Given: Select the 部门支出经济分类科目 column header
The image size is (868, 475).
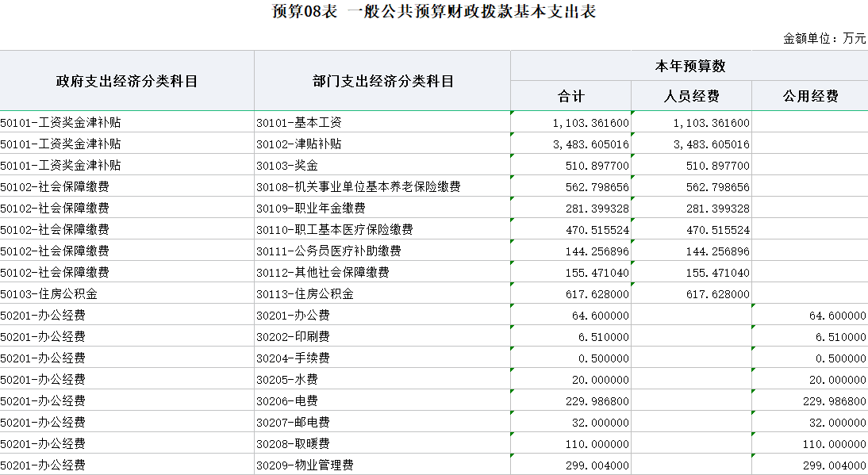Looking at the screenshot, I should tap(382, 81).
